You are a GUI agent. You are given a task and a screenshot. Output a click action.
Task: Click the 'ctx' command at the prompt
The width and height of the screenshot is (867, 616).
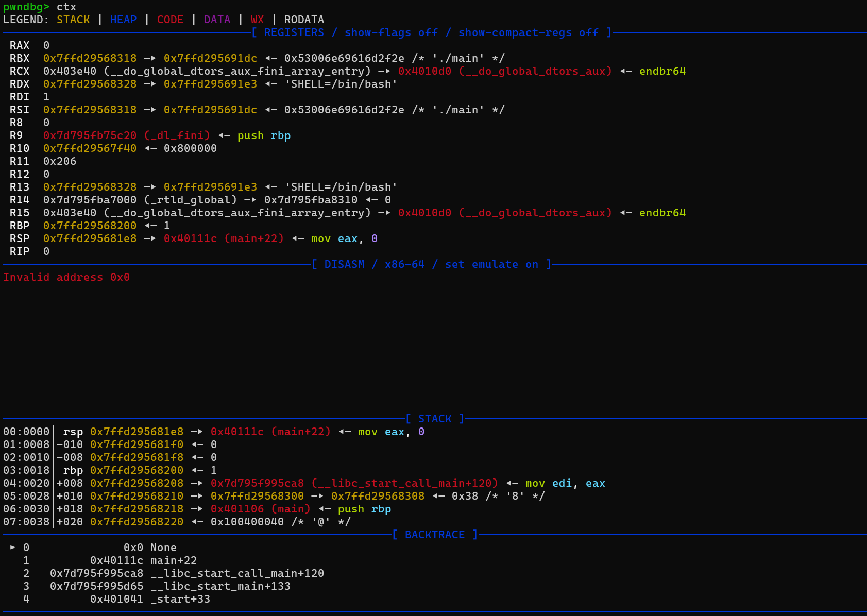point(66,7)
